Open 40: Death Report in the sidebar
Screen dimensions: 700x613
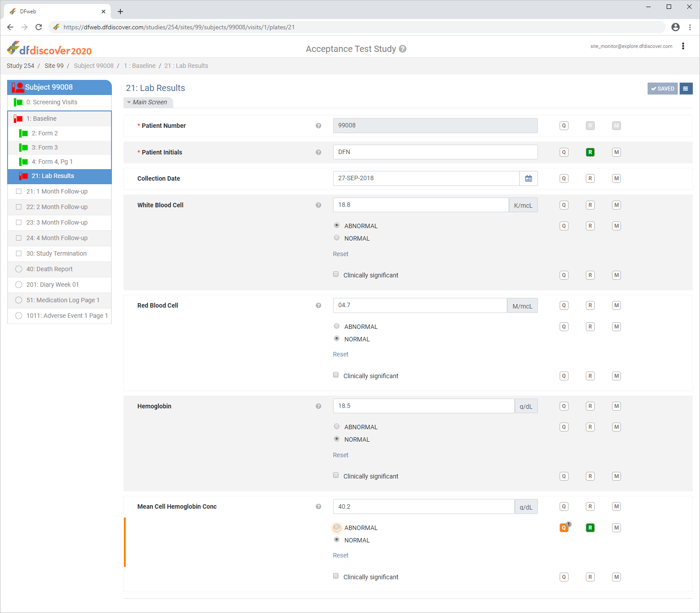[49, 269]
